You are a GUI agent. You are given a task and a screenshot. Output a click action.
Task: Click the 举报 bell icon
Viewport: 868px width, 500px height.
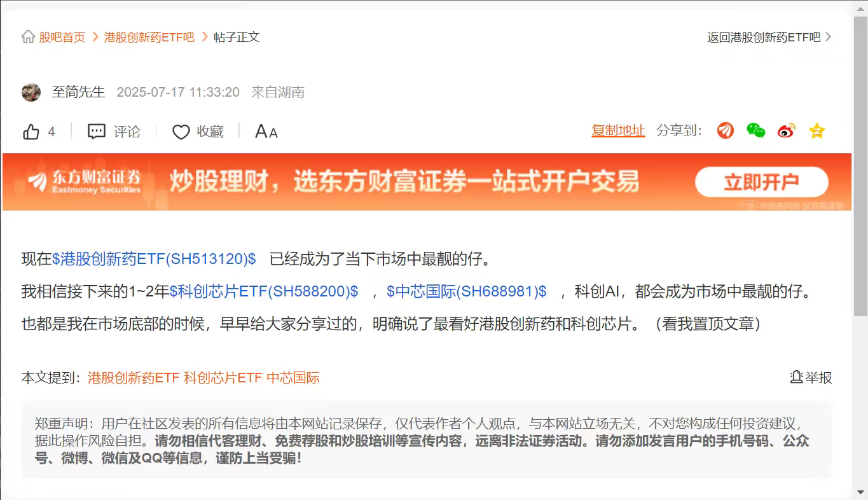[796, 377]
